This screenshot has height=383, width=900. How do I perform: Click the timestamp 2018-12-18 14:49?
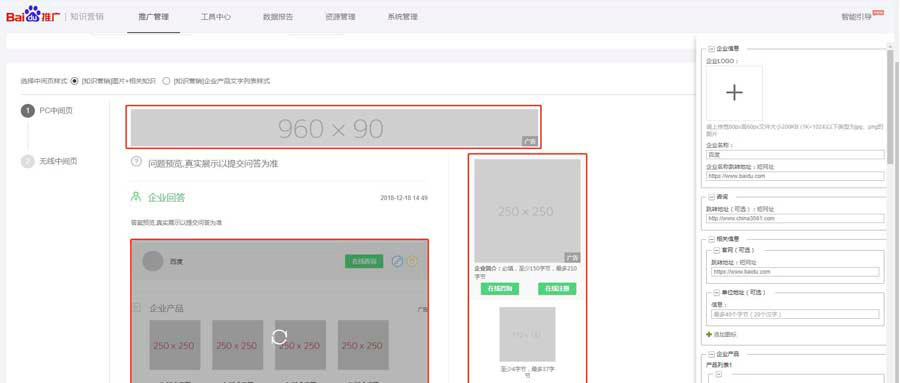404,198
